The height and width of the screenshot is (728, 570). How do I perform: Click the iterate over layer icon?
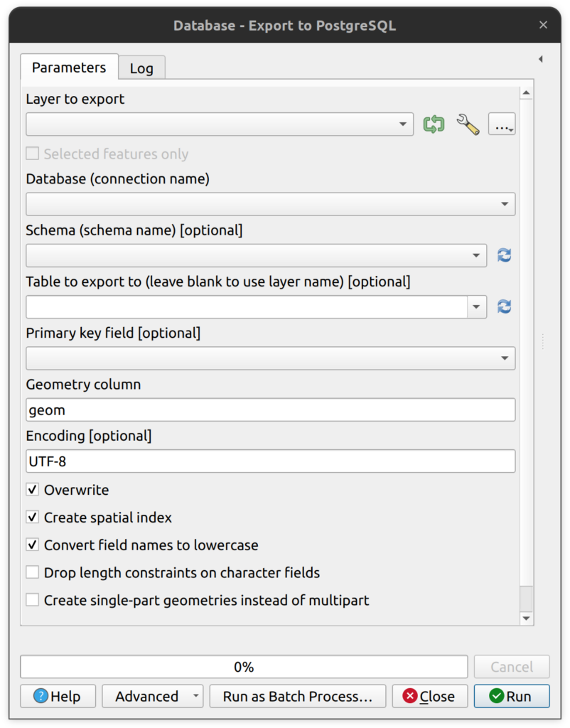click(434, 124)
